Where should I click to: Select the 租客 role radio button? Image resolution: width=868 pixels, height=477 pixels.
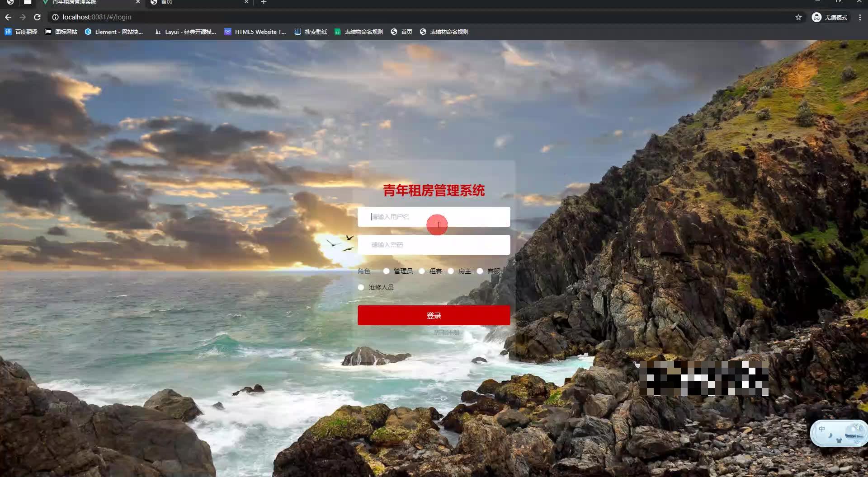click(x=422, y=271)
